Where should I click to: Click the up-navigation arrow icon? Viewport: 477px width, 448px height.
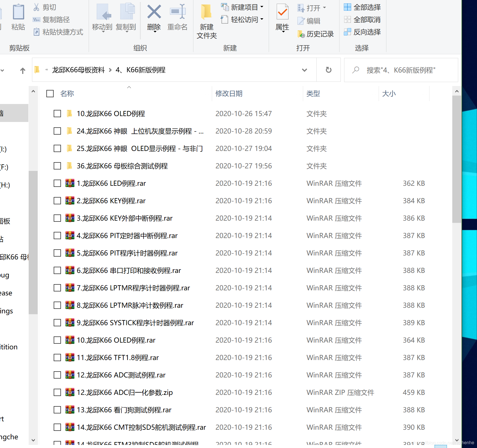[22, 70]
